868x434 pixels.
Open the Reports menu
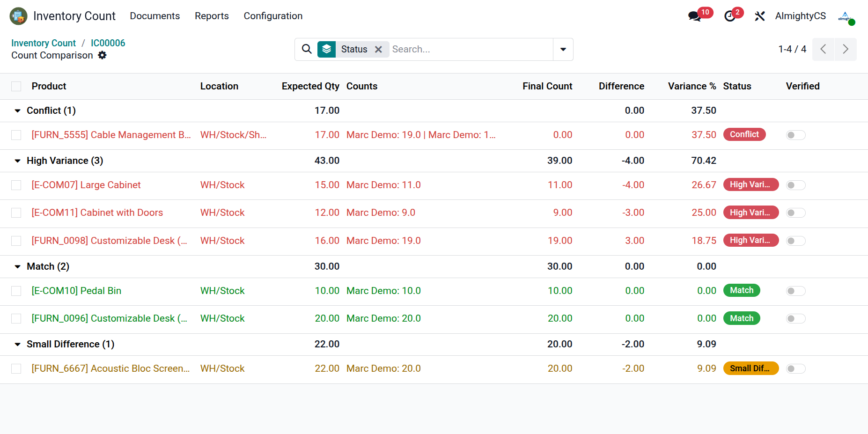[x=212, y=16]
